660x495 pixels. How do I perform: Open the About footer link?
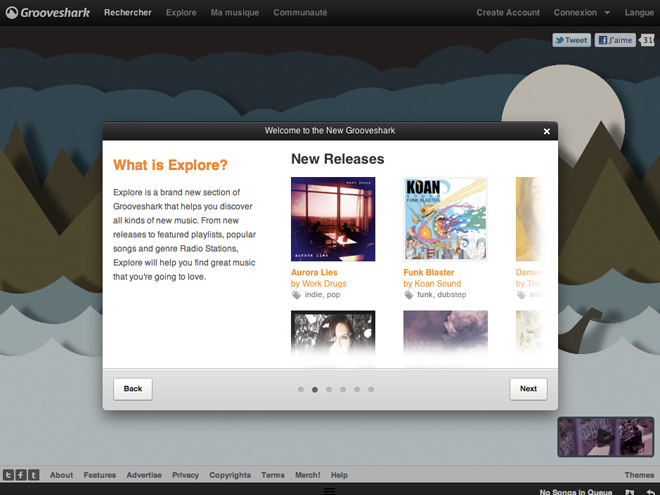click(x=61, y=475)
